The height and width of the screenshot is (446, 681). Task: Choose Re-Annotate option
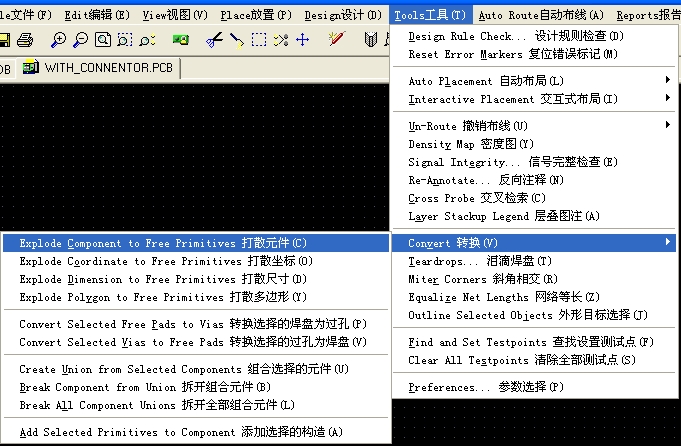pyautogui.click(x=534, y=180)
